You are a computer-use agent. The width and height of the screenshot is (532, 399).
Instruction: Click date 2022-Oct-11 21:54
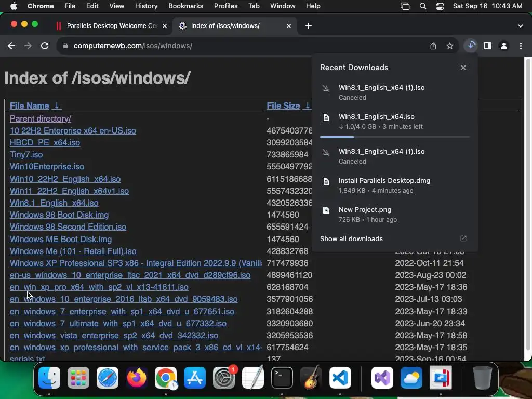tap(429, 263)
